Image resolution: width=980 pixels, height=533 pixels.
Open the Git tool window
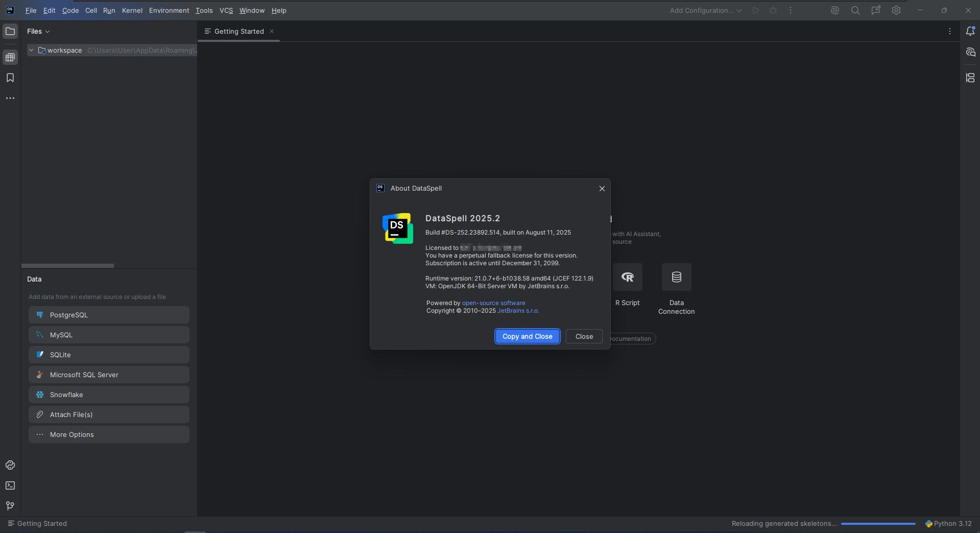point(10,506)
